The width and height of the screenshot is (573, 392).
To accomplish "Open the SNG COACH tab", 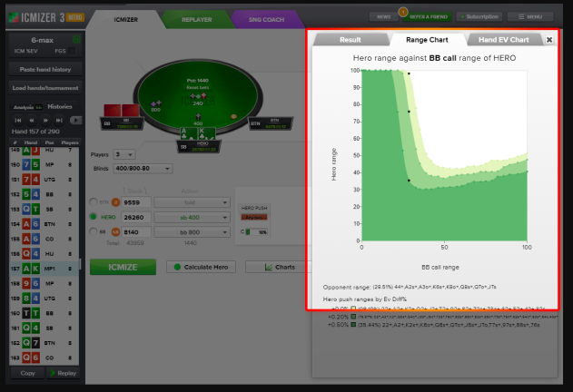I will coord(266,20).
